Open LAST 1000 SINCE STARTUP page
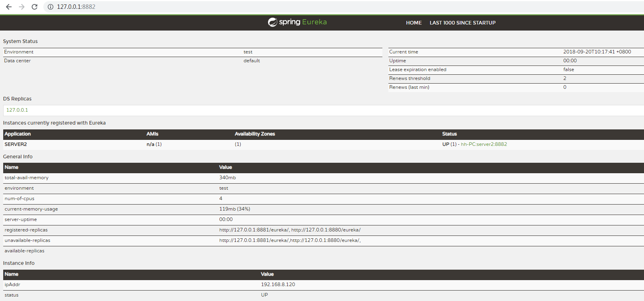The width and height of the screenshot is (644, 301). [x=463, y=23]
